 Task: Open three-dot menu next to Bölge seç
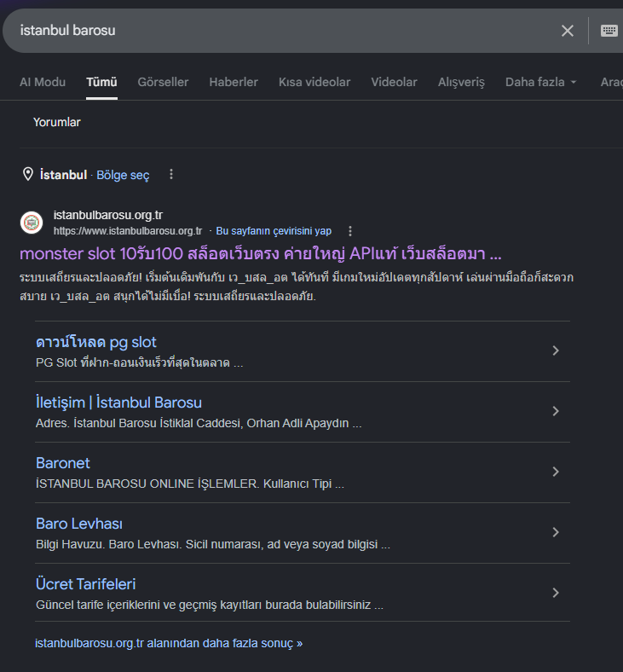pyautogui.click(x=171, y=175)
